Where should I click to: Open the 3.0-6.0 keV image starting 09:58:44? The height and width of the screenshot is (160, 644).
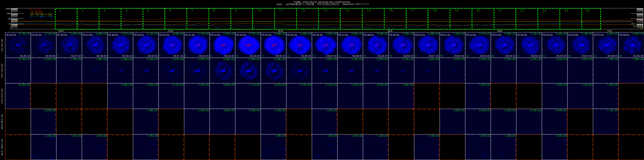pos(631,45)
